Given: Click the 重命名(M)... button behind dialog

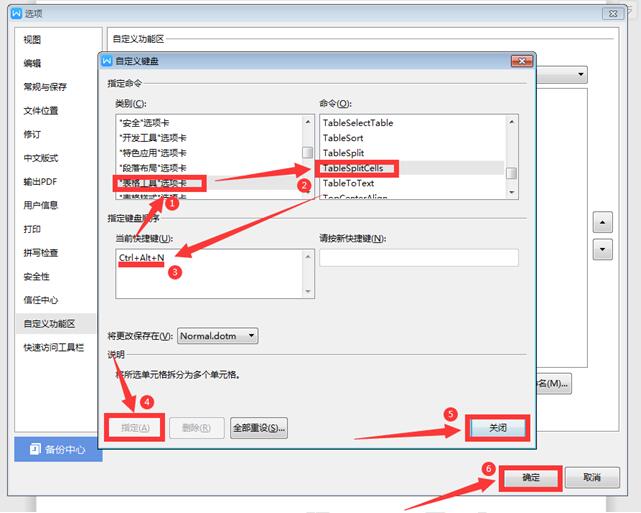Looking at the screenshot, I should (554, 384).
